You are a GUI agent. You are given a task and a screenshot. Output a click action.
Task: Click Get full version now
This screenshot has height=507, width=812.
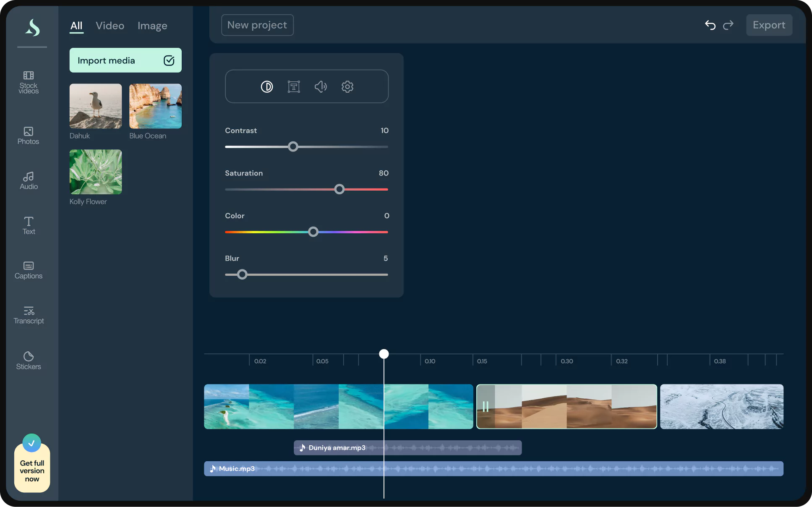(32, 470)
